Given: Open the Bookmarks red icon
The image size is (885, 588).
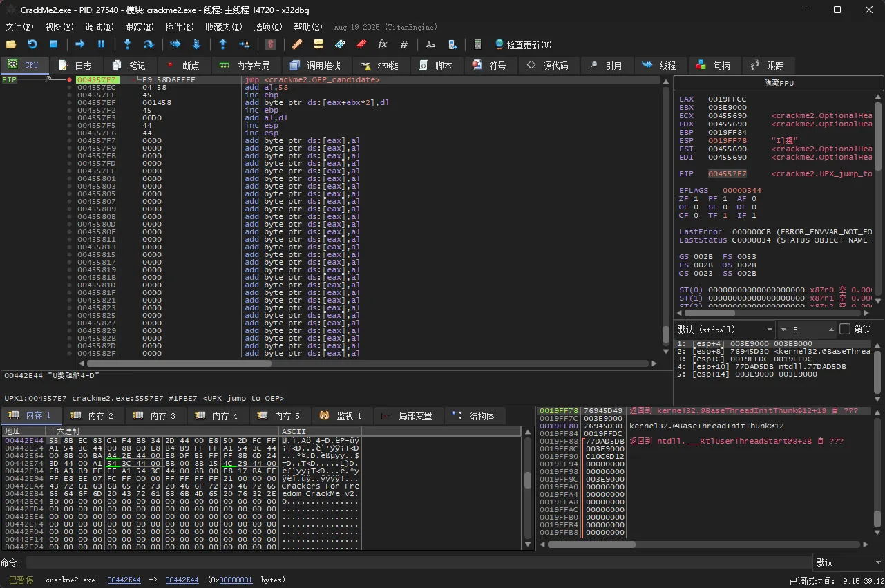Looking at the screenshot, I should [361, 44].
